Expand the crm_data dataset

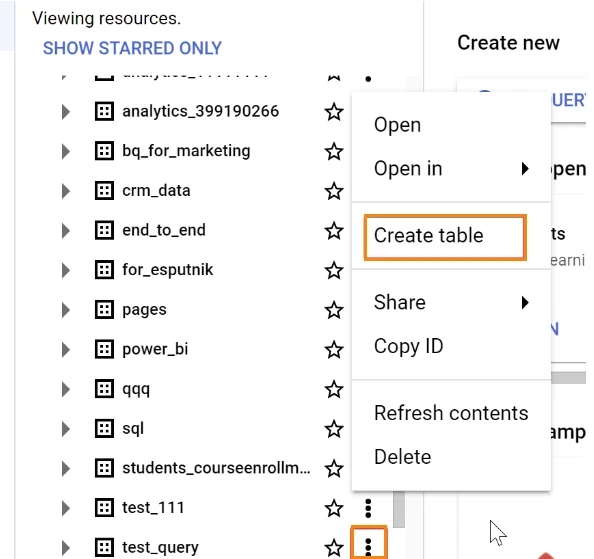(x=66, y=191)
